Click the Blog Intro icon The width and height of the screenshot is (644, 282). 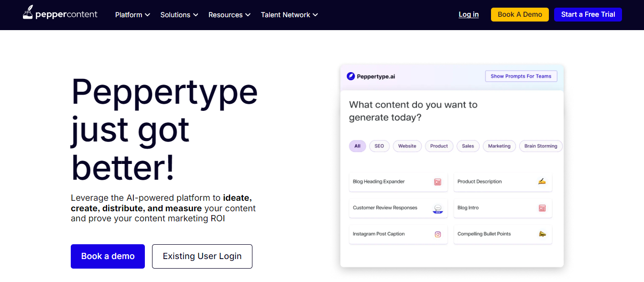[542, 208]
